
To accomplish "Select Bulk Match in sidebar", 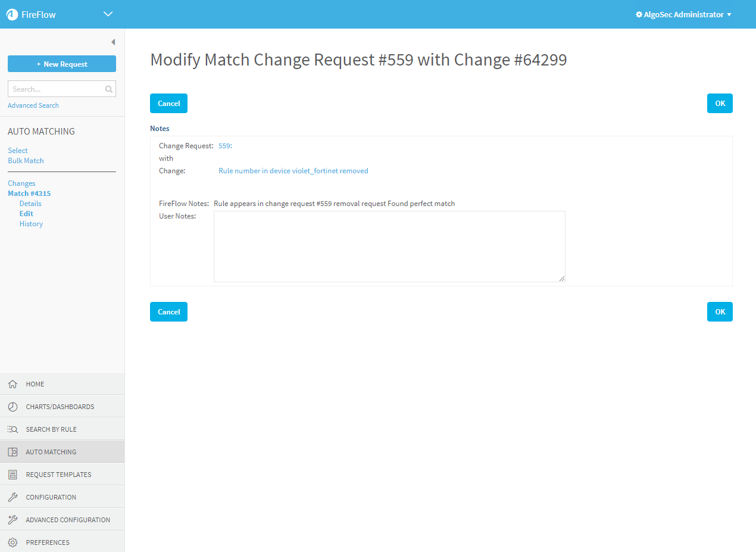I will click(x=26, y=161).
